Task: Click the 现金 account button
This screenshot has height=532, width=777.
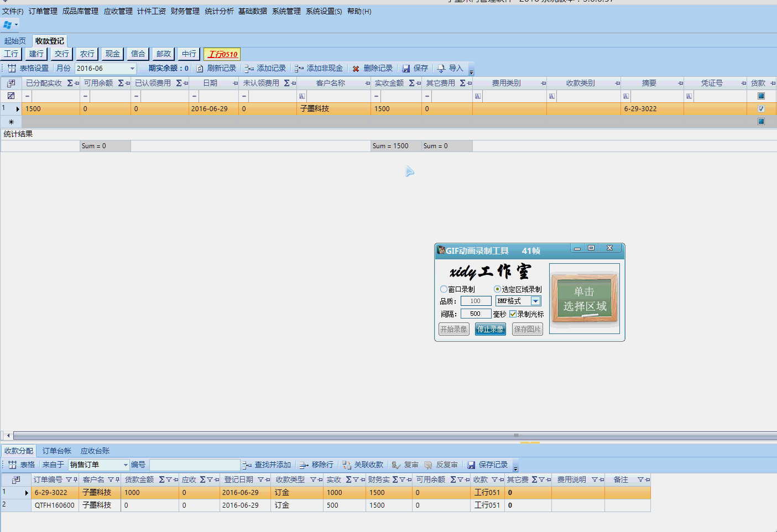Action: coord(113,54)
